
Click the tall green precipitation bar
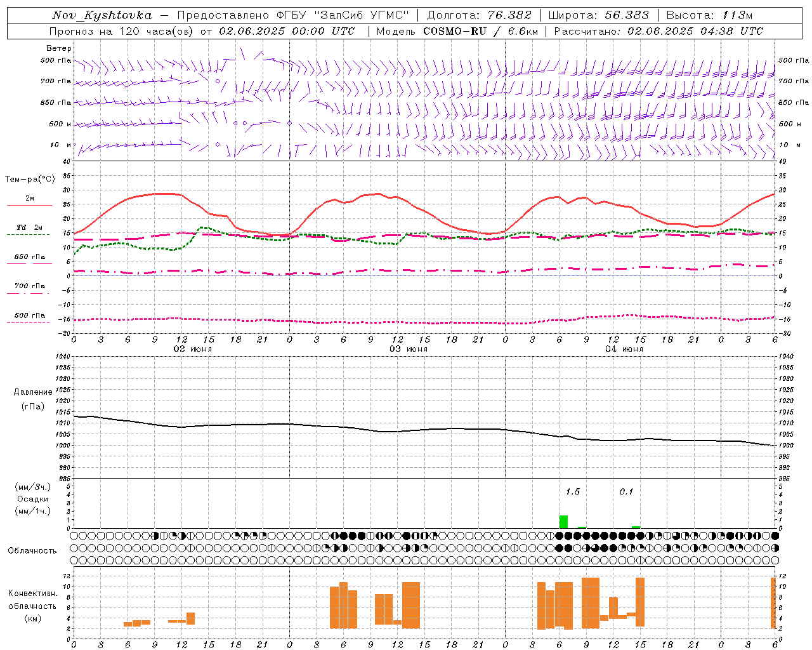[x=563, y=522]
